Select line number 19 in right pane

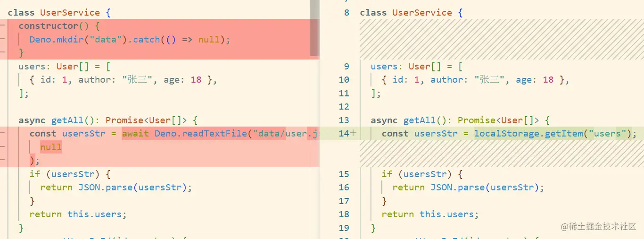(344, 228)
